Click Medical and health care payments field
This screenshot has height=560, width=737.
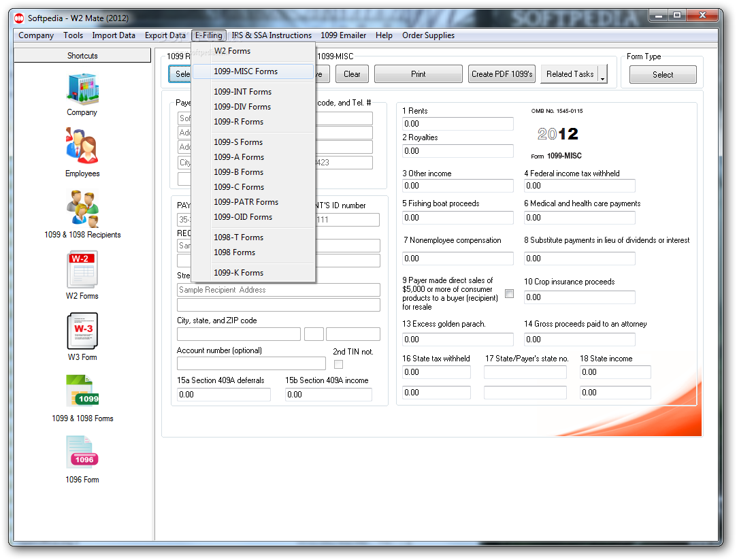[580, 218]
